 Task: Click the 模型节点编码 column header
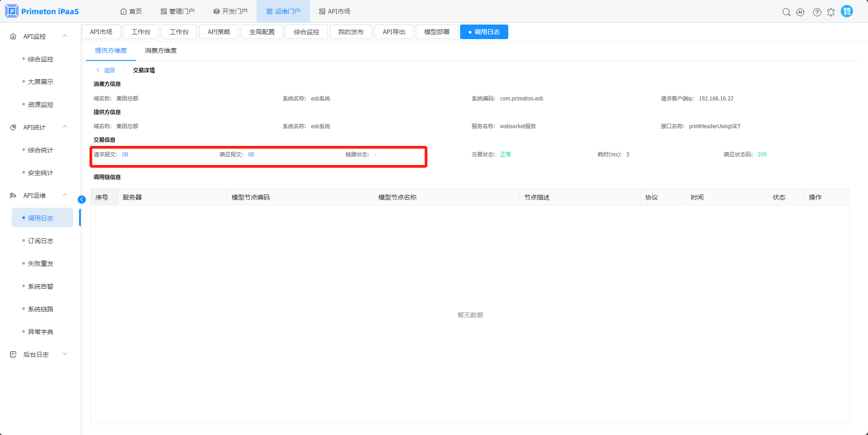pos(251,197)
